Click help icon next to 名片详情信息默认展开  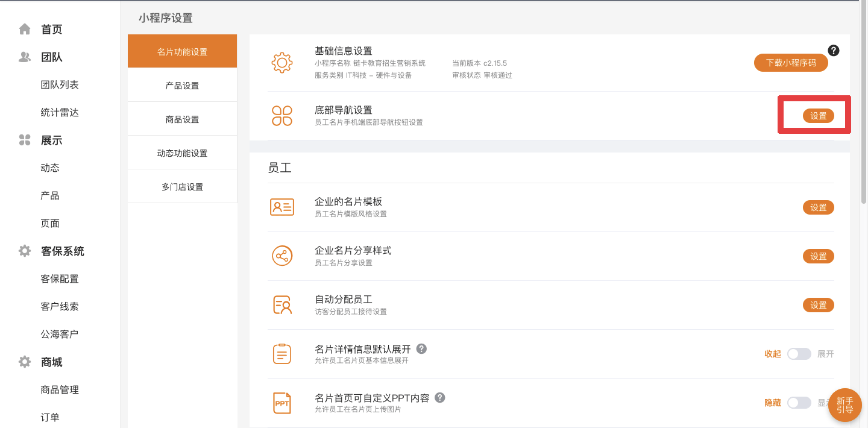[422, 348]
